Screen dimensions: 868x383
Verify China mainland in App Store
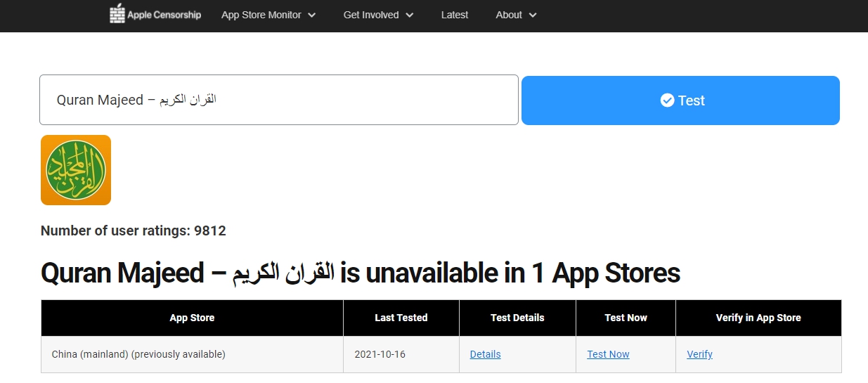[x=699, y=354]
